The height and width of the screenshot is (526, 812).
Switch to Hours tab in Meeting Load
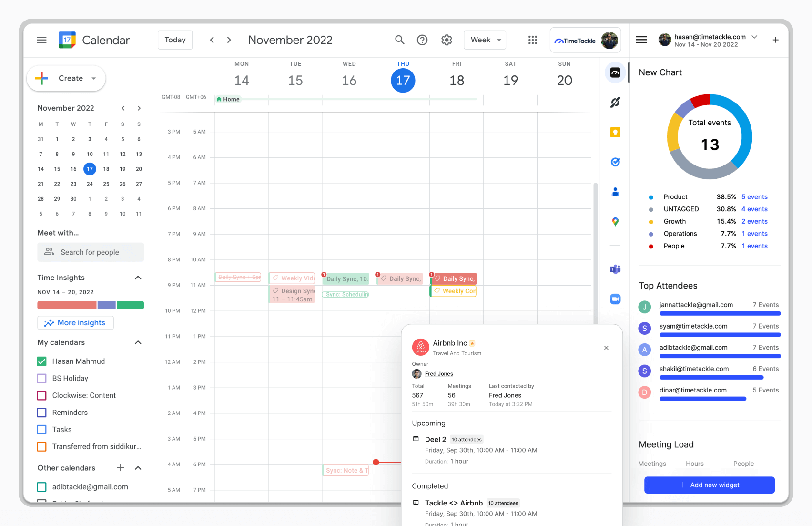click(694, 464)
